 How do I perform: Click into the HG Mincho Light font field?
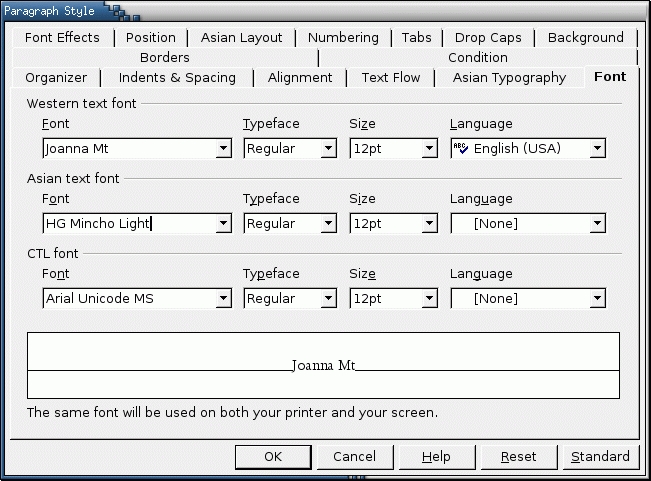point(129,224)
